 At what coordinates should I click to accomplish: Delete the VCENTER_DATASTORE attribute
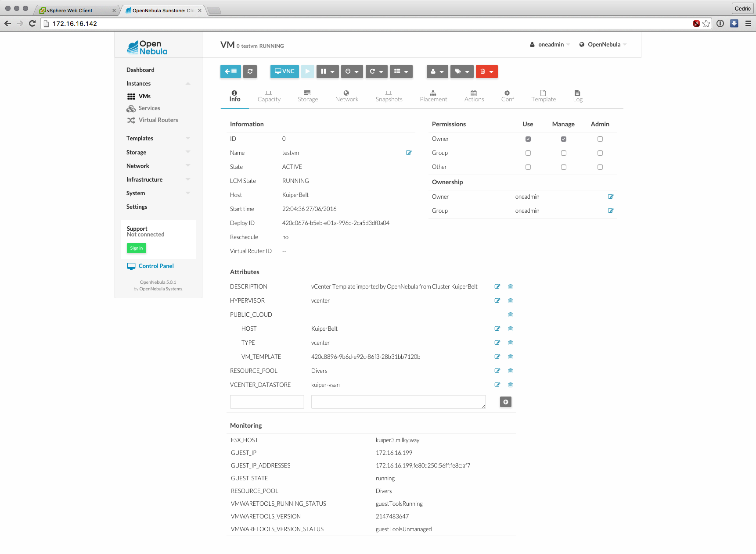(510, 385)
